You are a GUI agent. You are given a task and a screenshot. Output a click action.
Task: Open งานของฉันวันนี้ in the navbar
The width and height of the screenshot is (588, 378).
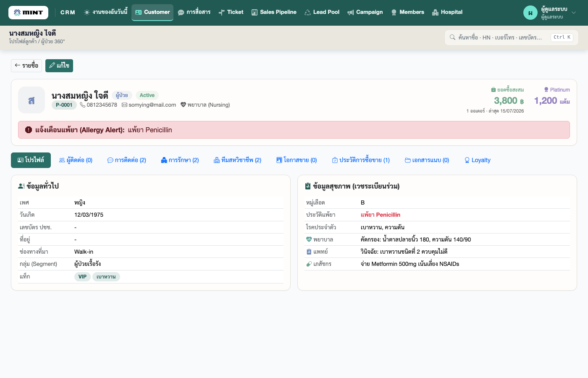tap(105, 12)
